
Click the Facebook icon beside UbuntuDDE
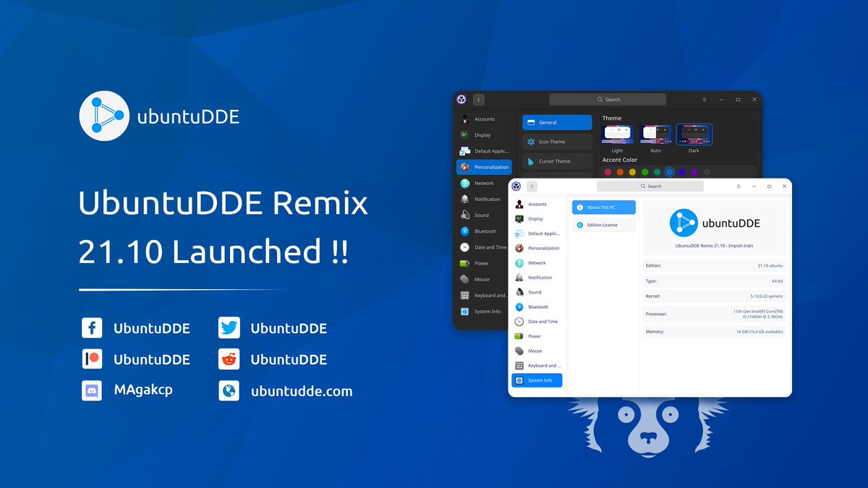pyautogui.click(x=92, y=328)
